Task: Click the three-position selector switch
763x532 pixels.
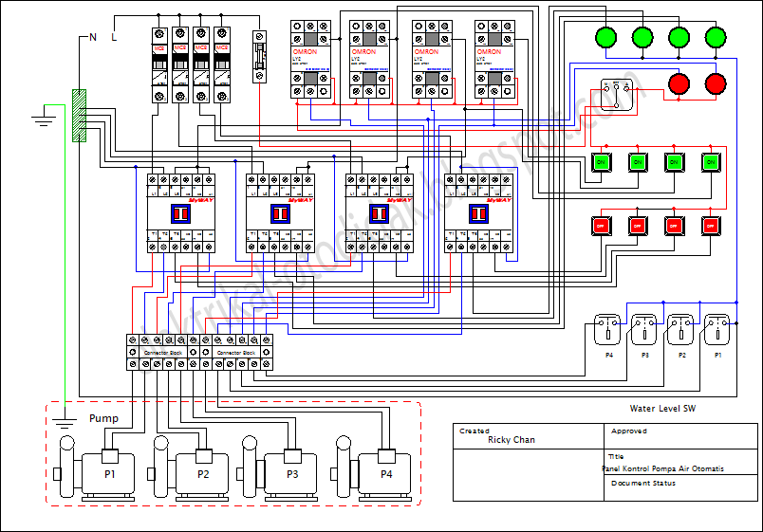Action: [x=616, y=95]
